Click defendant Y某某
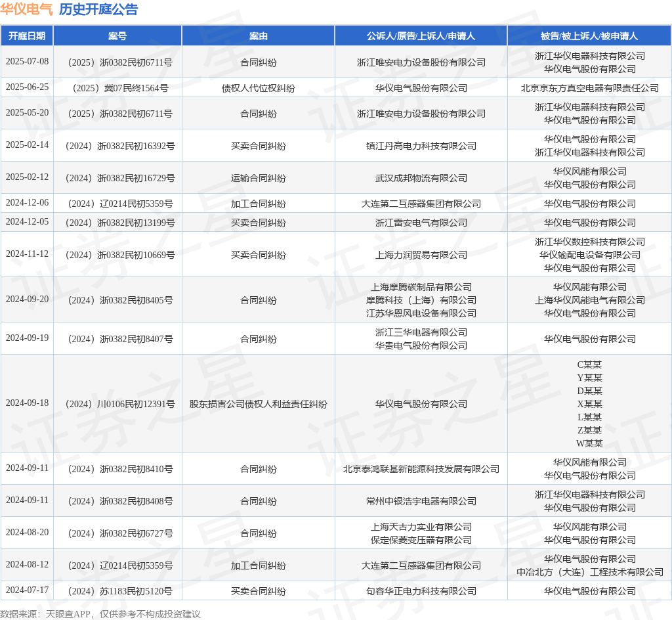Image resolution: width=672 pixels, height=620 pixels. coord(590,378)
